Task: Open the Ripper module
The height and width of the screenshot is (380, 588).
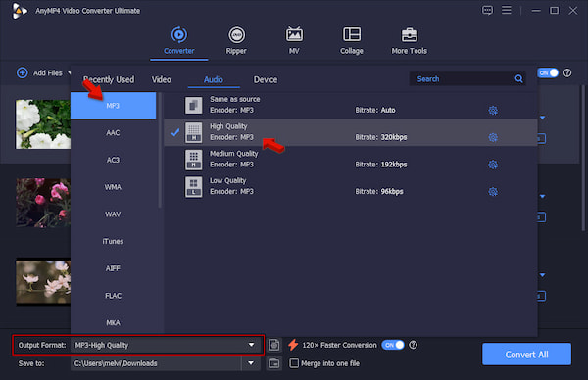Action: (x=236, y=40)
